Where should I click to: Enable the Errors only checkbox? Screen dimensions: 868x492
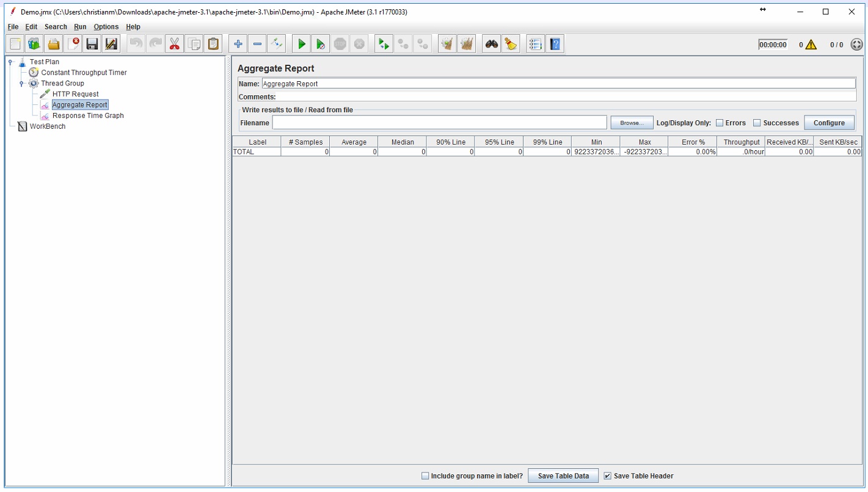(x=720, y=123)
